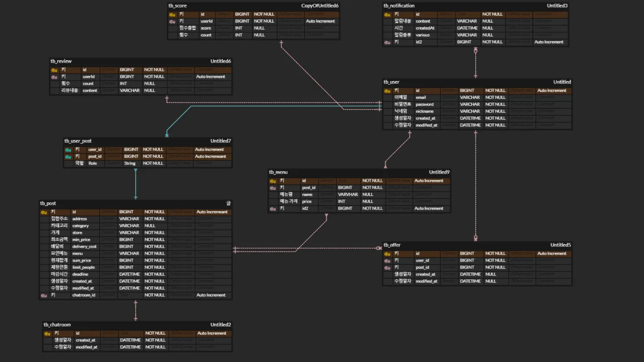644x362 pixels.
Task: Select the tb_post table title
Action: point(48,203)
